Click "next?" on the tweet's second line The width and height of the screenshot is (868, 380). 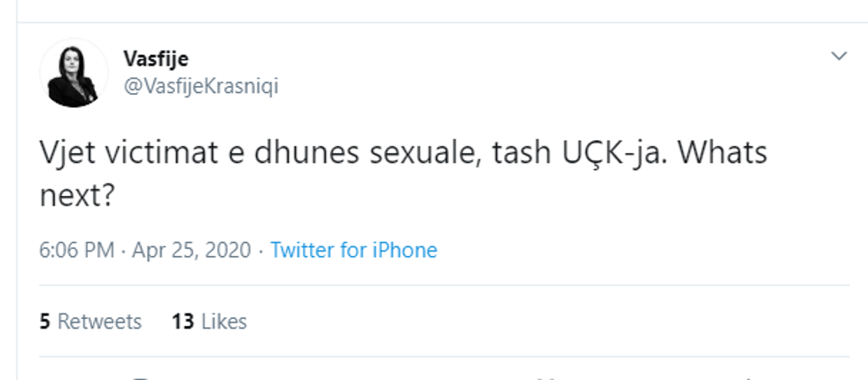tap(78, 196)
